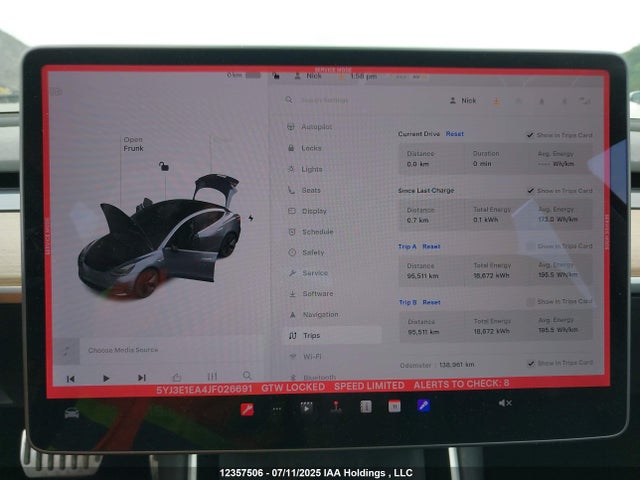Tap the battery range 0 km indicator

(x=244, y=76)
